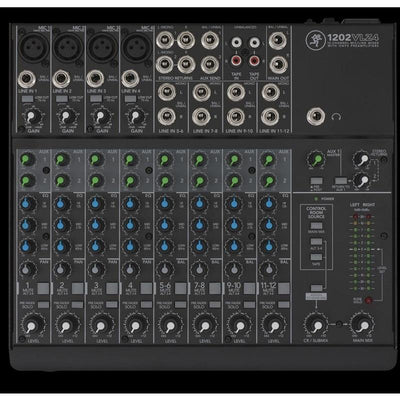The image size is (400, 400).
Task: Select the LINE IN 2 jack
Action: point(61,79)
